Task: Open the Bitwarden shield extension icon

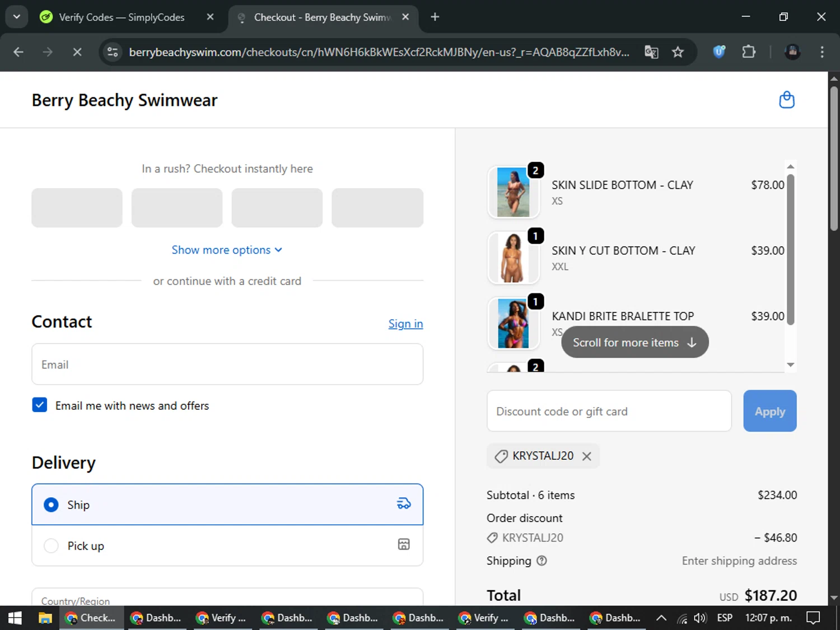Action: pyautogui.click(x=719, y=52)
